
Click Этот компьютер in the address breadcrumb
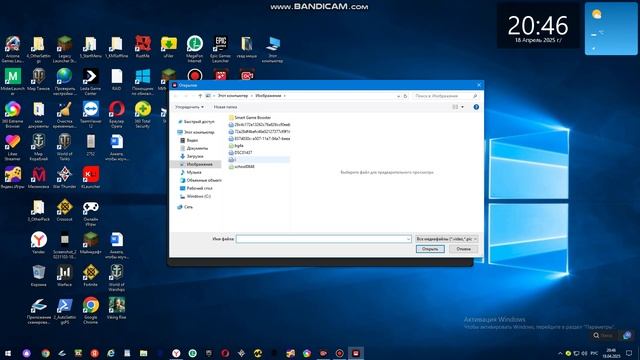coord(233,96)
